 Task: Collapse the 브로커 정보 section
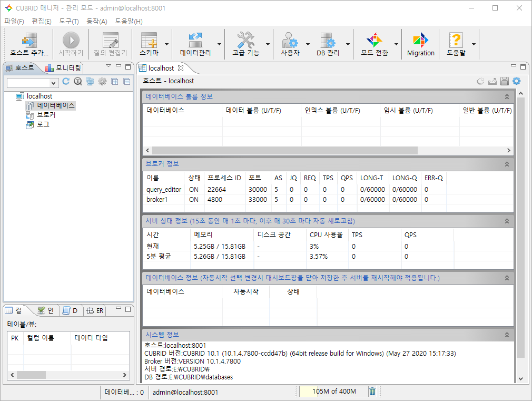click(507, 164)
